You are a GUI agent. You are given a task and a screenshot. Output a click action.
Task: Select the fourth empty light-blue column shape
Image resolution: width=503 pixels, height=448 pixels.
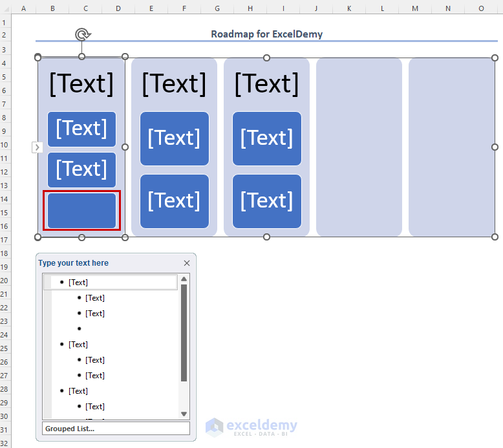[x=359, y=147]
